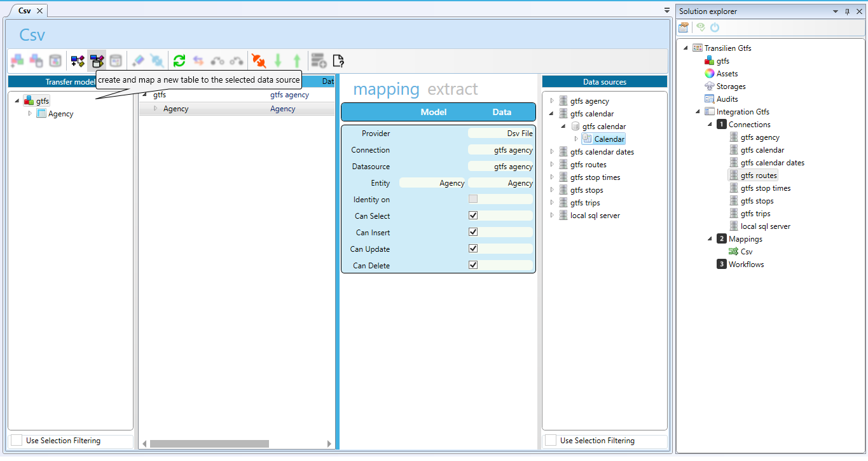Click the second greyed link-nodes toolbar icon
868x461 pixels.
[x=237, y=60]
